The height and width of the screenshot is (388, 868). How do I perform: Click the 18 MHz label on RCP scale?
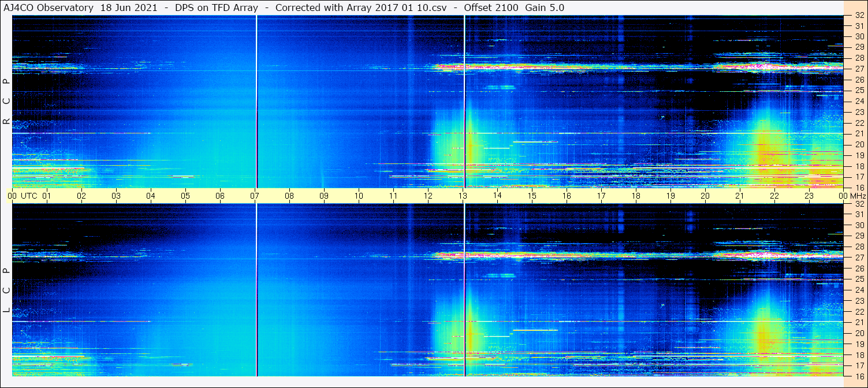pyautogui.click(x=859, y=166)
